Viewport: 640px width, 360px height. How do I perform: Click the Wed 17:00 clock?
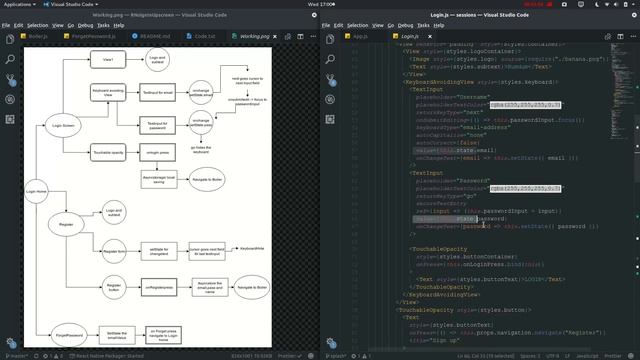321,4
